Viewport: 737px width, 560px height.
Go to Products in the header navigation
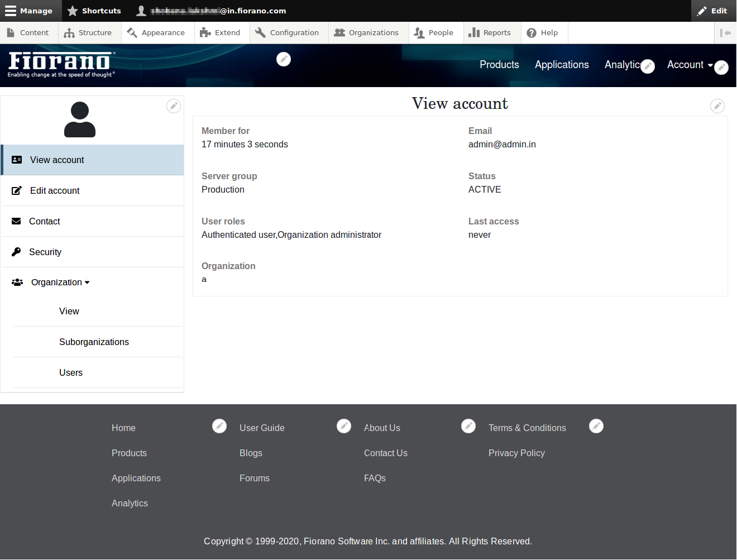coord(499,65)
